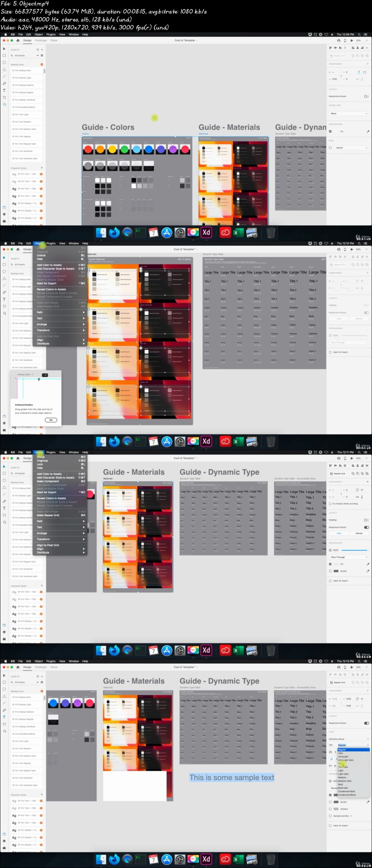Open the Pass Through blend dropdown in the 12:11 PM frame
Viewport: 372px width, 868px height.
(x=349, y=557)
